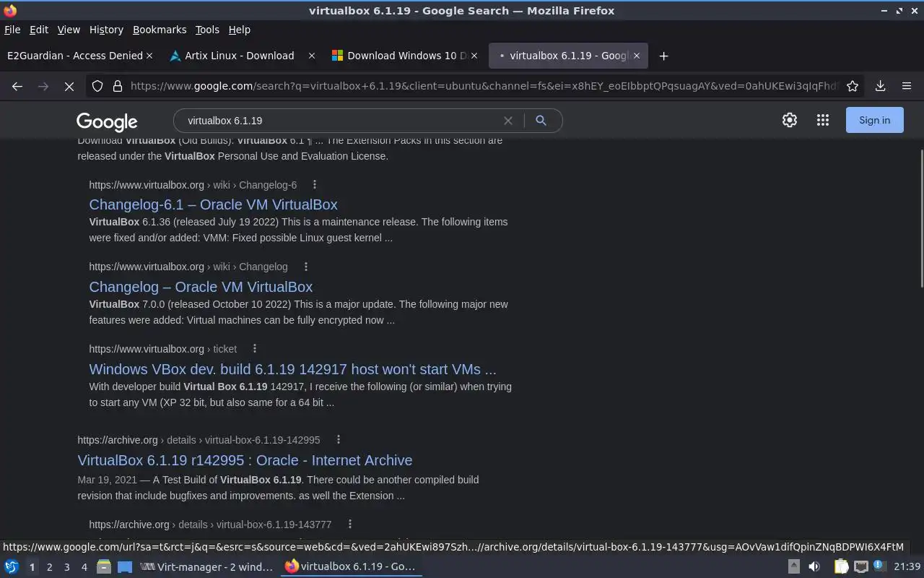Screen dimensions: 924x578
Task: Go to the Google logo homepage
Action: [x=107, y=121]
